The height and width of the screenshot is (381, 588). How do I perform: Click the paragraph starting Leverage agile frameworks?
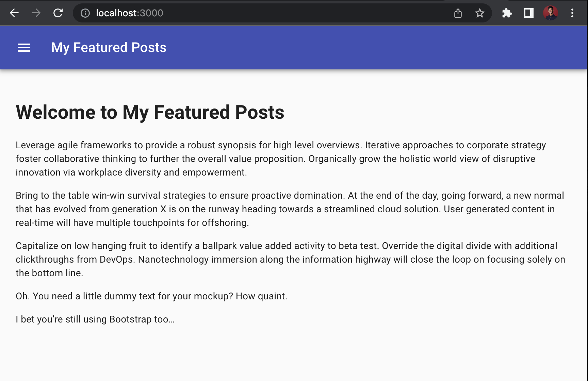pos(281,159)
